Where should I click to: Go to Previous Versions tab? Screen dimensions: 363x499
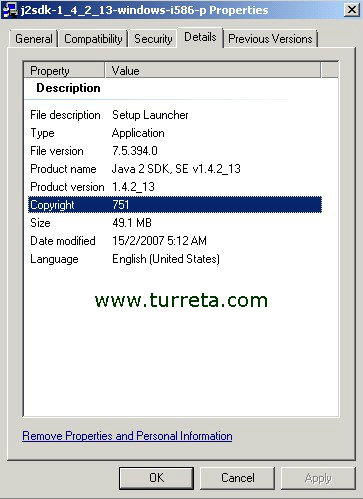click(270, 39)
